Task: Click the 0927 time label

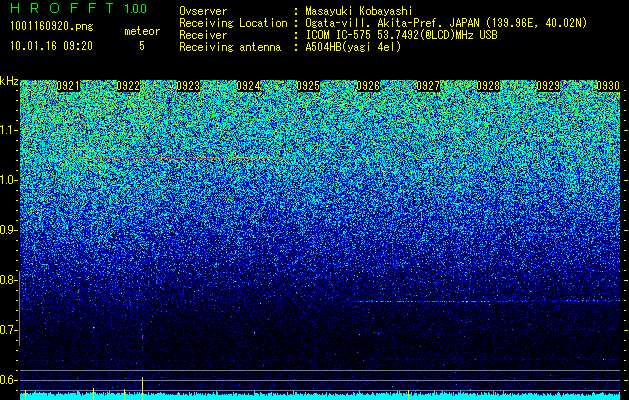Action: click(428, 86)
